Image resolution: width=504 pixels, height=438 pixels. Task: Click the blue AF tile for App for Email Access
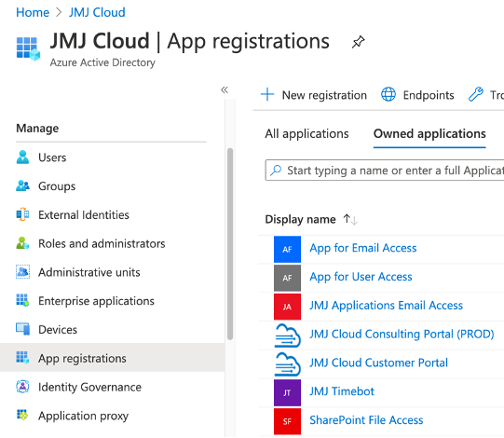click(287, 249)
